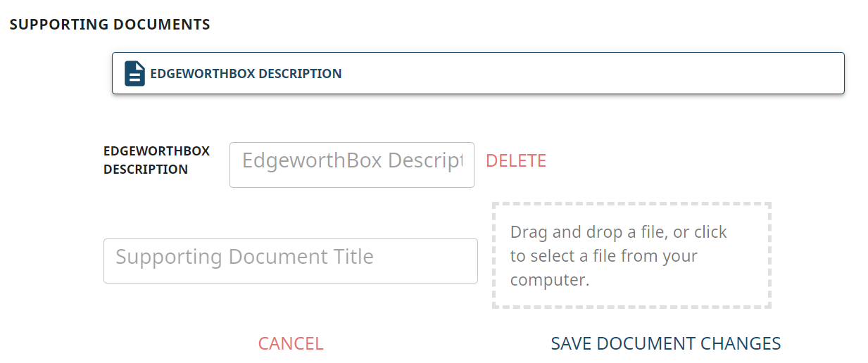The image size is (868, 363).
Task: Click the document file icon in the card
Action: [134, 73]
